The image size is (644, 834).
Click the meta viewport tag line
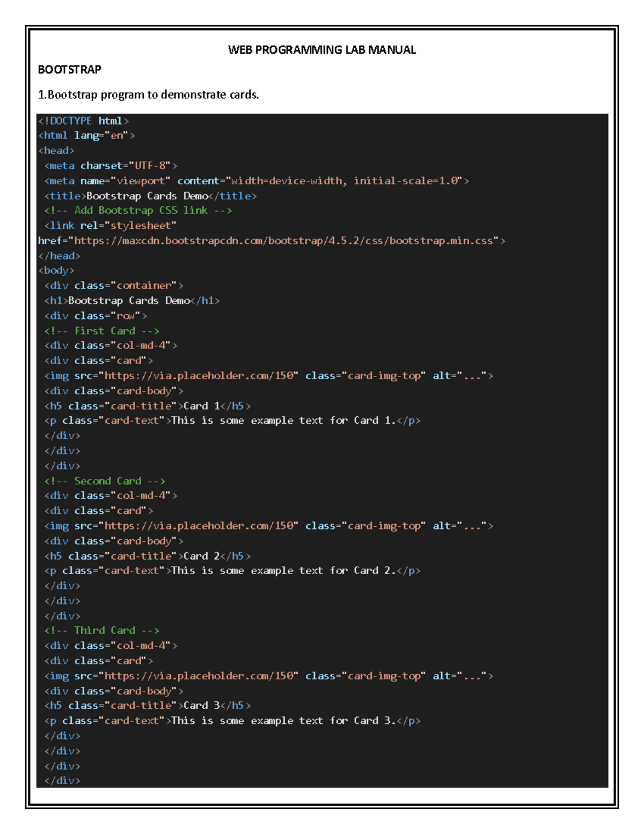point(256,181)
